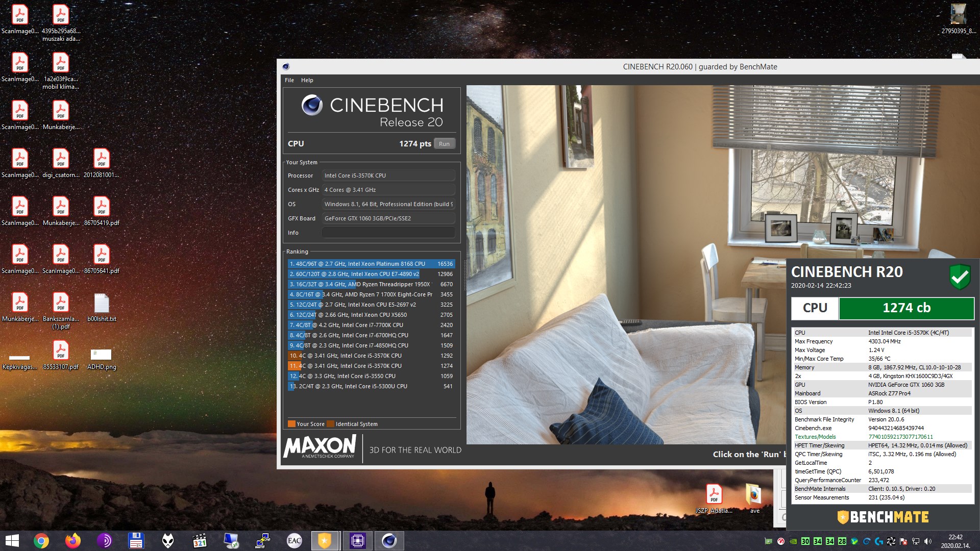Open Firefox from the taskbar
The width and height of the screenshot is (980, 551).
73,541
